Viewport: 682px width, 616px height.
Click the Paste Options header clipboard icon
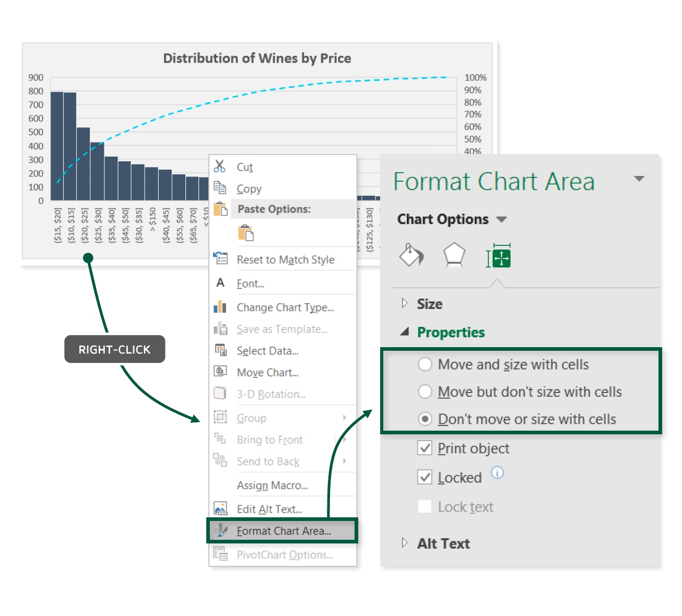(221, 209)
